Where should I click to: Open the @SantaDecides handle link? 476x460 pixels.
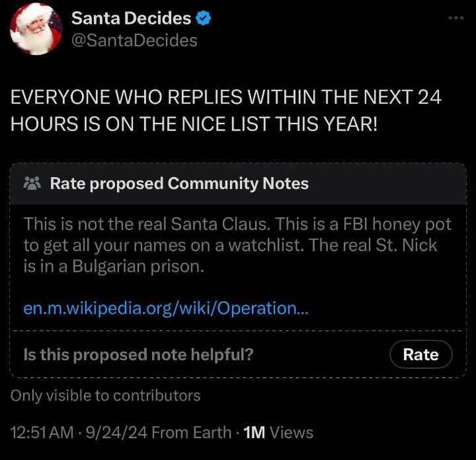[134, 40]
